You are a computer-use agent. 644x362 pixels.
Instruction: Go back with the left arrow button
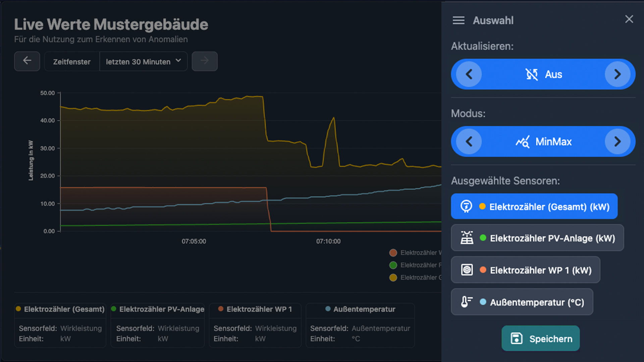click(x=27, y=61)
